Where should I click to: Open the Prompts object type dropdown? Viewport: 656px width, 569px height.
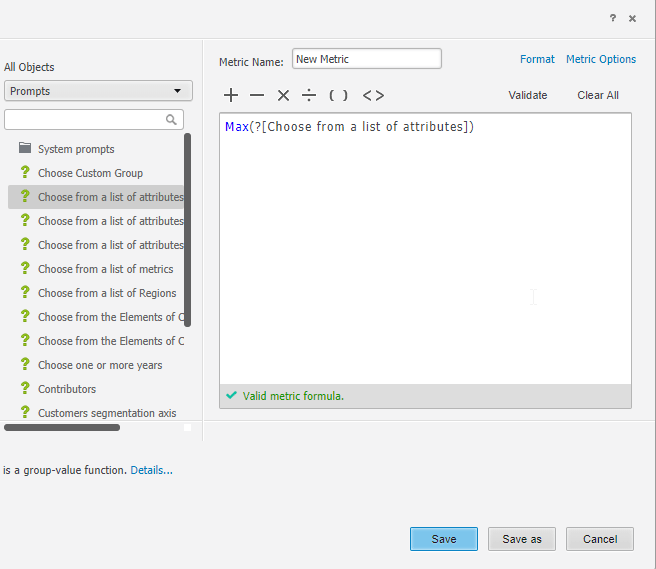(98, 91)
